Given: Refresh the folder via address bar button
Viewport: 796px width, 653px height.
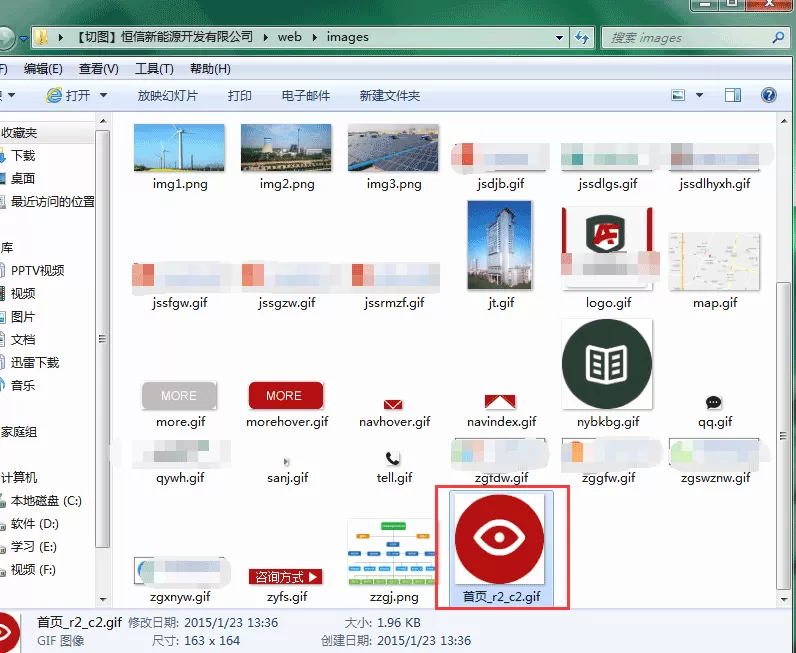Looking at the screenshot, I should click(x=582, y=38).
